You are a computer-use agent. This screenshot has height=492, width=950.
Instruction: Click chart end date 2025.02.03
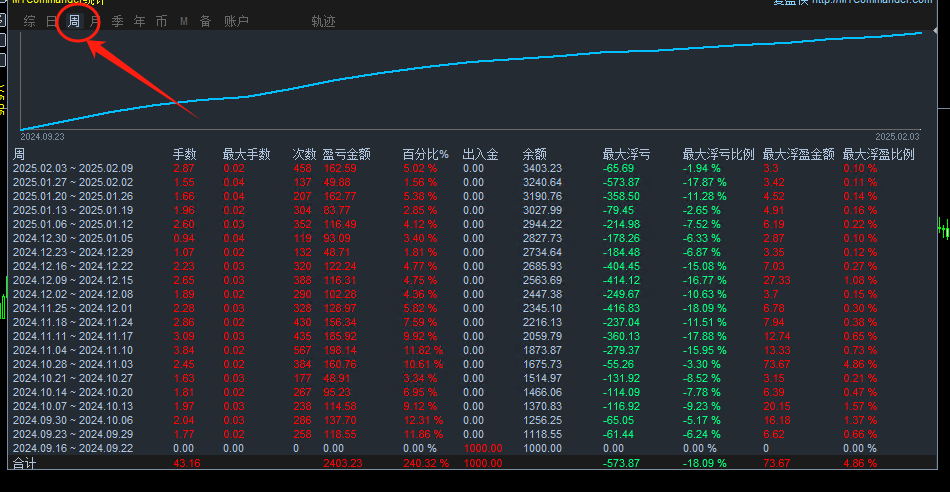coord(897,137)
